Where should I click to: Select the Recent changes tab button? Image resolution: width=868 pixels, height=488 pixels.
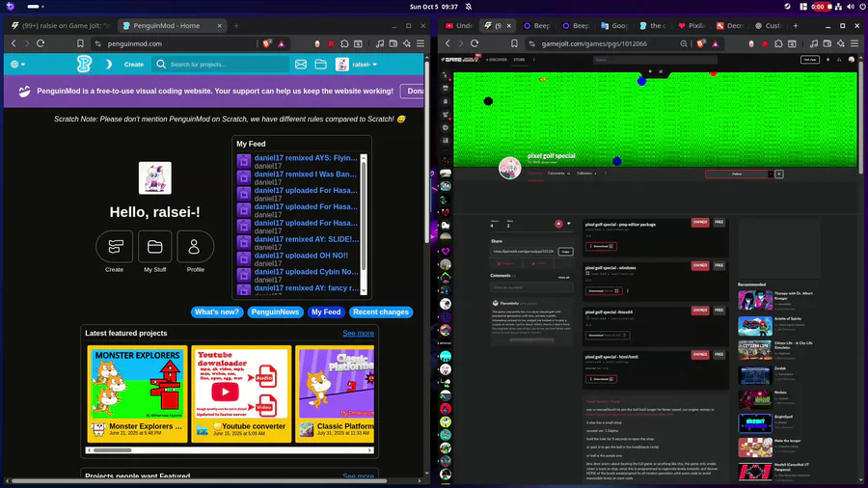[x=381, y=312]
